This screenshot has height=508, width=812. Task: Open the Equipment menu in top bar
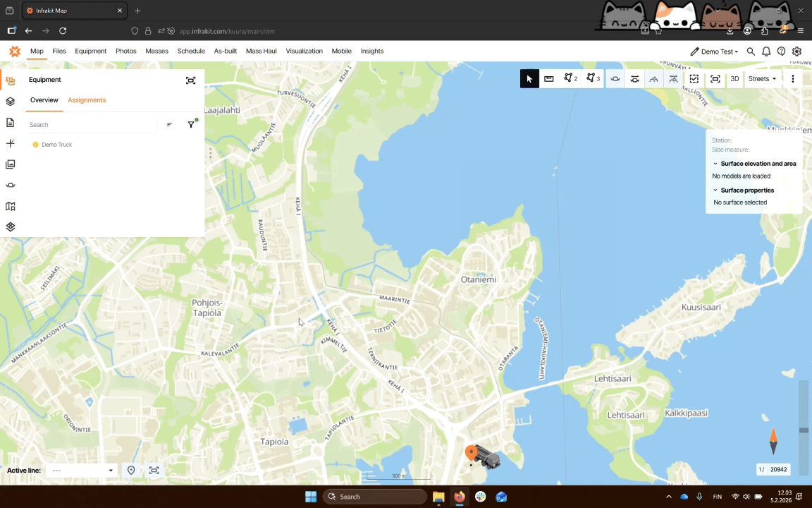coord(91,51)
